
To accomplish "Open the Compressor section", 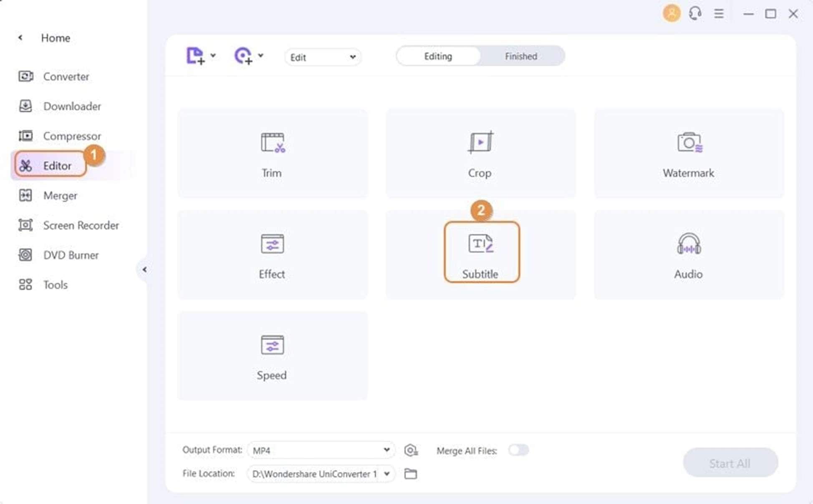I will tap(60, 136).
